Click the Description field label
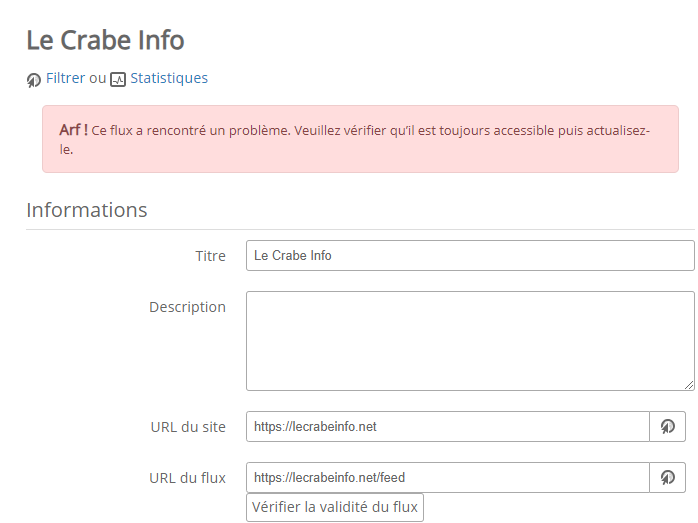This screenshot has width=698, height=523. [187, 307]
